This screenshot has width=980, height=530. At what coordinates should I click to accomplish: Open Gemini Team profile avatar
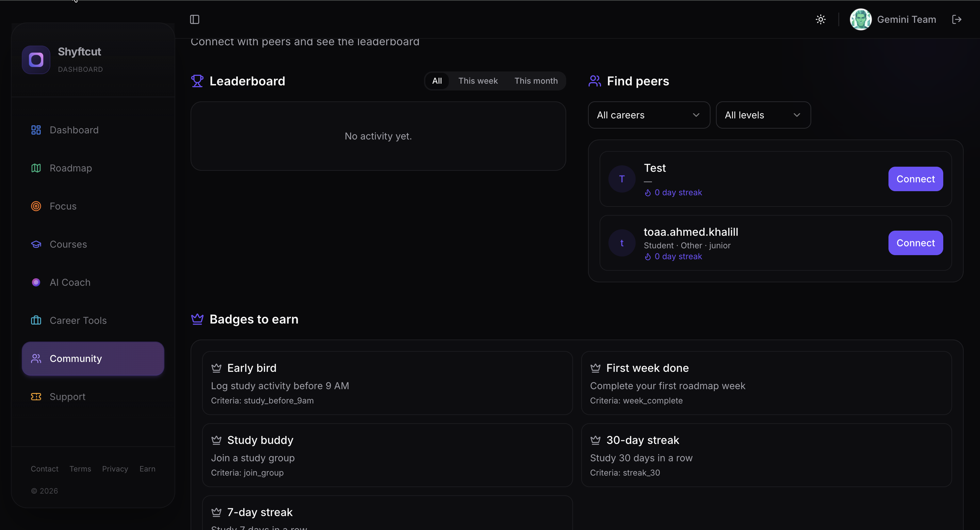pyautogui.click(x=861, y=19)
